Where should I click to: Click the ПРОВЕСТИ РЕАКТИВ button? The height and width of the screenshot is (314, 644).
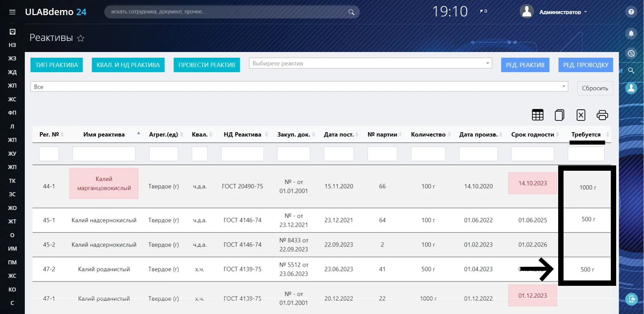(x=207, y=65)
